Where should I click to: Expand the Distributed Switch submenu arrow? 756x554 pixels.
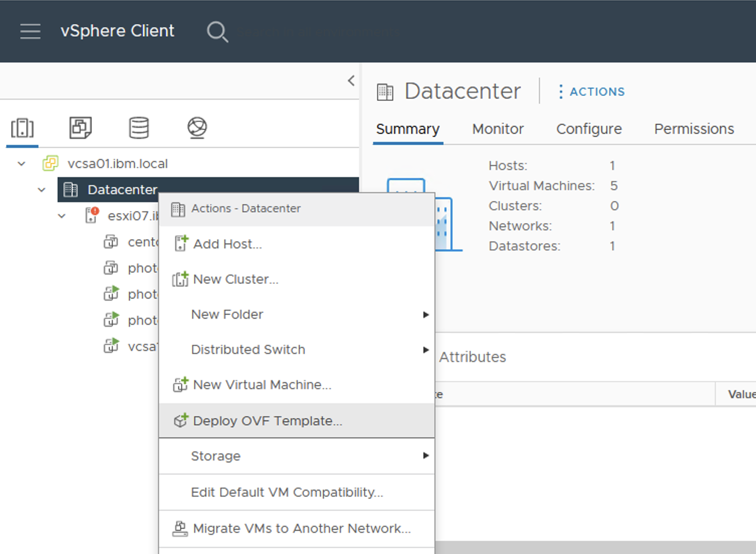(426, 350)
